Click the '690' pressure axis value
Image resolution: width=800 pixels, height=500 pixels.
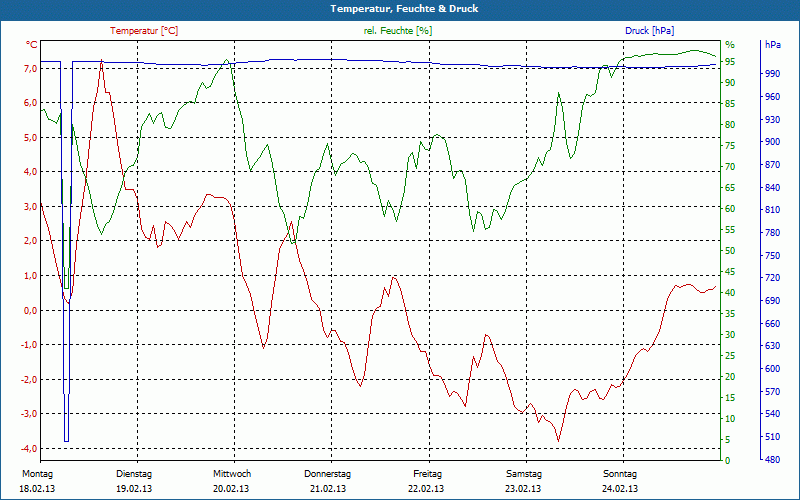click(x=772, y=301)
